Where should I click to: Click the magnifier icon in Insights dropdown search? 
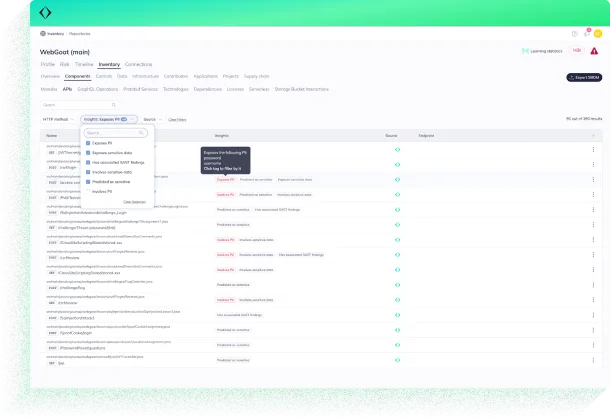click(x=141, y=133)
